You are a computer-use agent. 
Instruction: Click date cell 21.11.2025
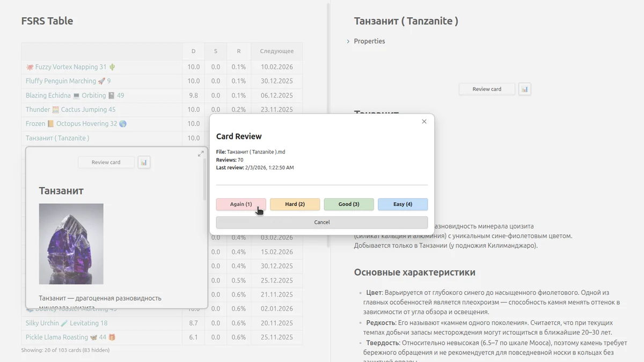[x=277, y=294]
